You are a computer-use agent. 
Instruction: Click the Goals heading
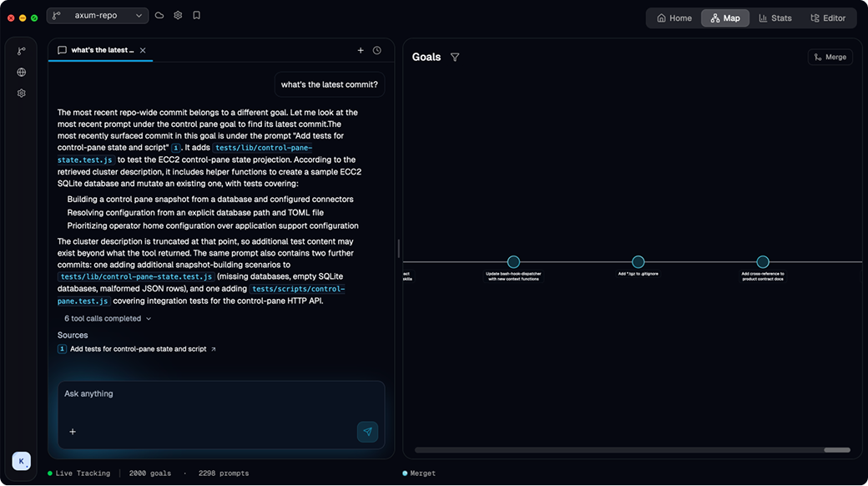pyautogui.click(x=426, y=57)
